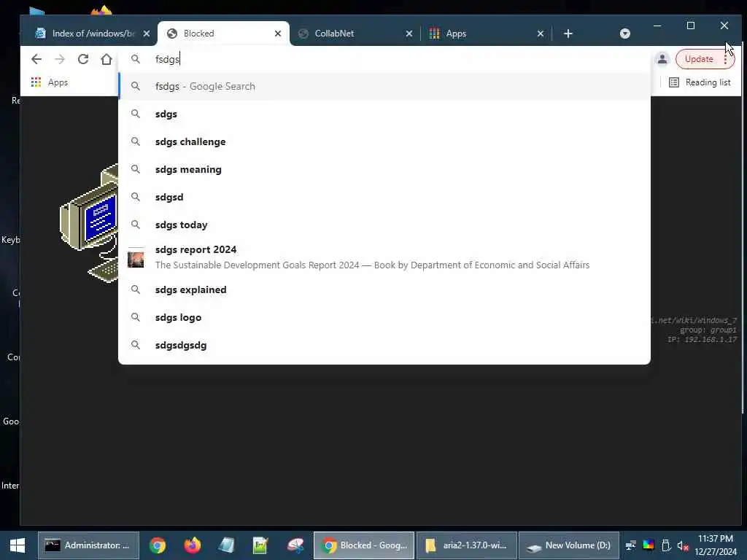Screen dimensions: 747x560
Task: Click the network tray icon
Action: click(631, 545)
